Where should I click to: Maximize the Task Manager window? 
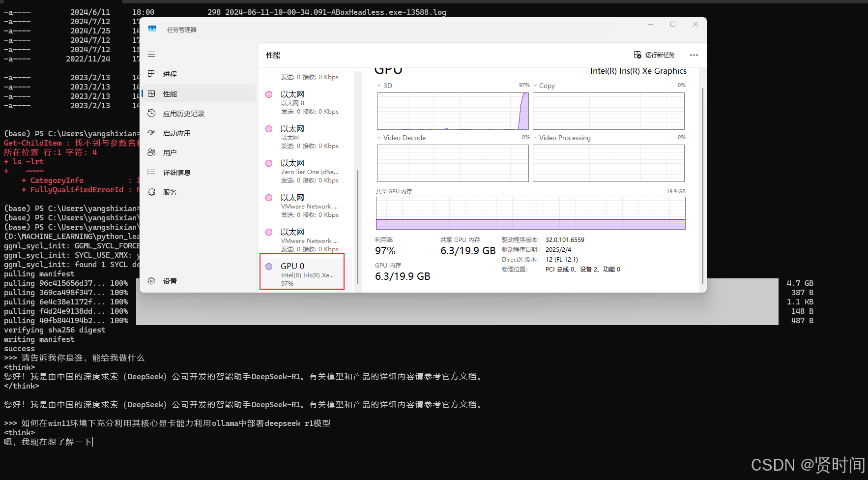(673, 24)
